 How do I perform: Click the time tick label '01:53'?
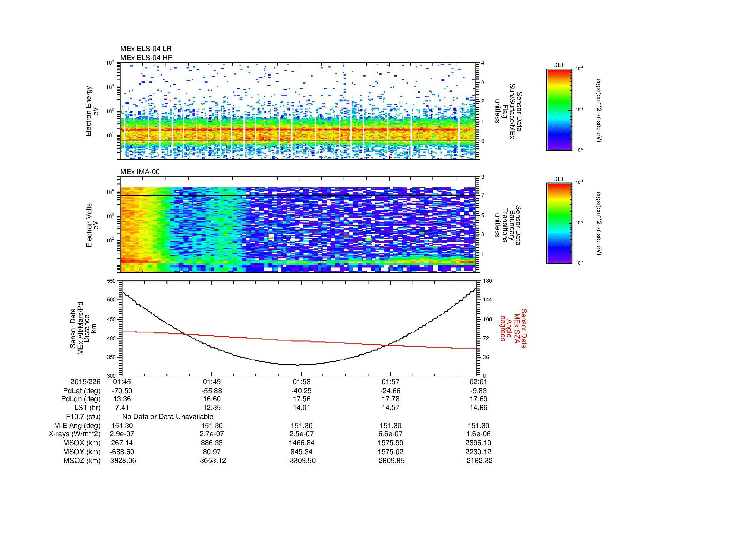pos(302,382)
